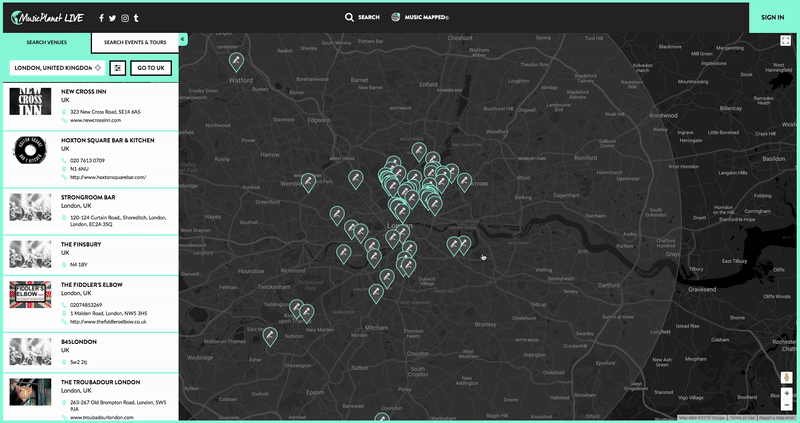Screen dimensions: 800x423
Task: Click the venue pin near Watford
Action: pyautogui.click(x=237, y=61)
